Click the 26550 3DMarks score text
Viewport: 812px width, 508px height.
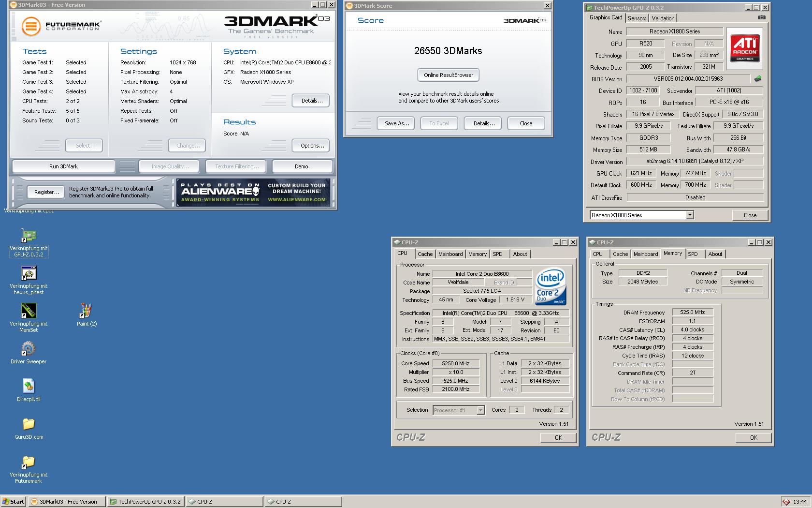point(448,51)
